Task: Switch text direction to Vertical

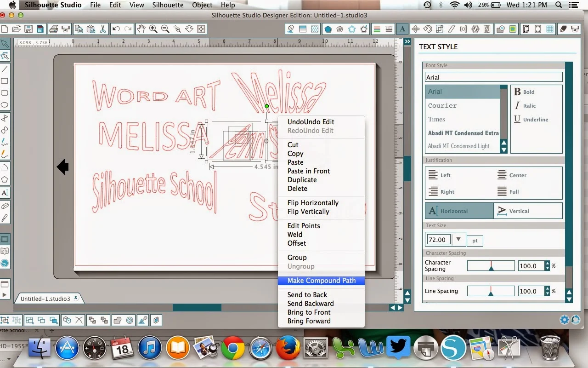Action: tap(528, 211)
